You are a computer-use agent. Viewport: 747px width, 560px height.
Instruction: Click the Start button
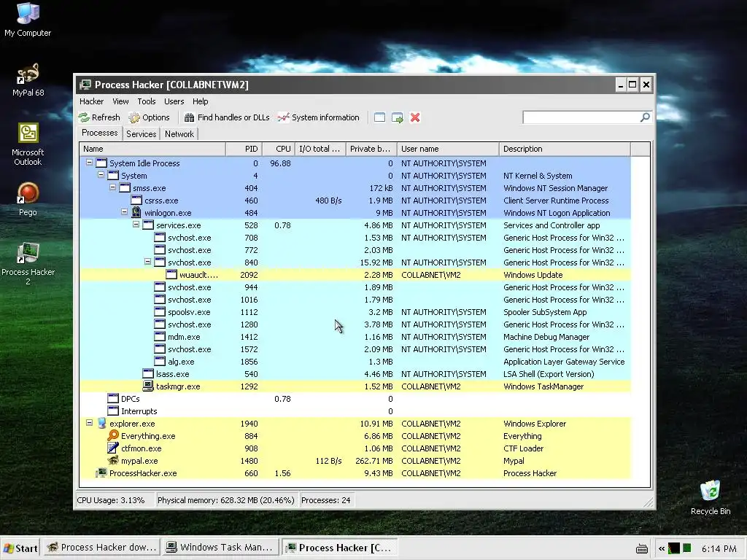click(x=20, y=548)
